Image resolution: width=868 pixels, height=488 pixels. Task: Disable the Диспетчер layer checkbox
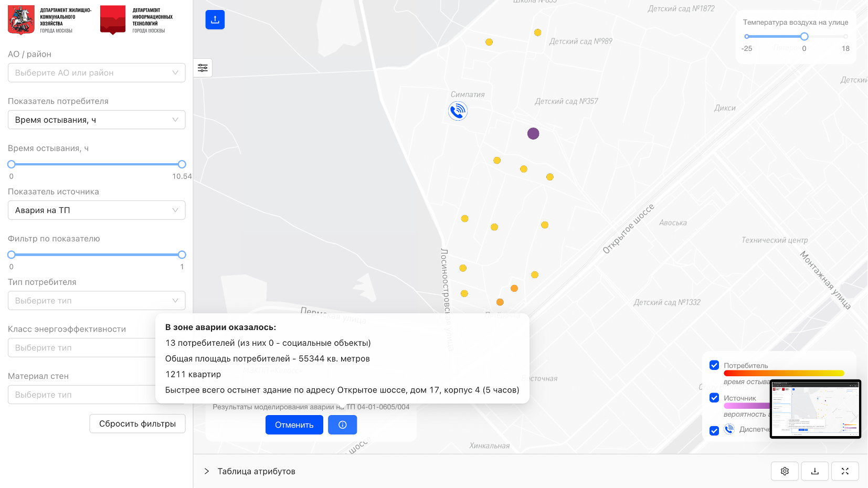pos(714,430)
